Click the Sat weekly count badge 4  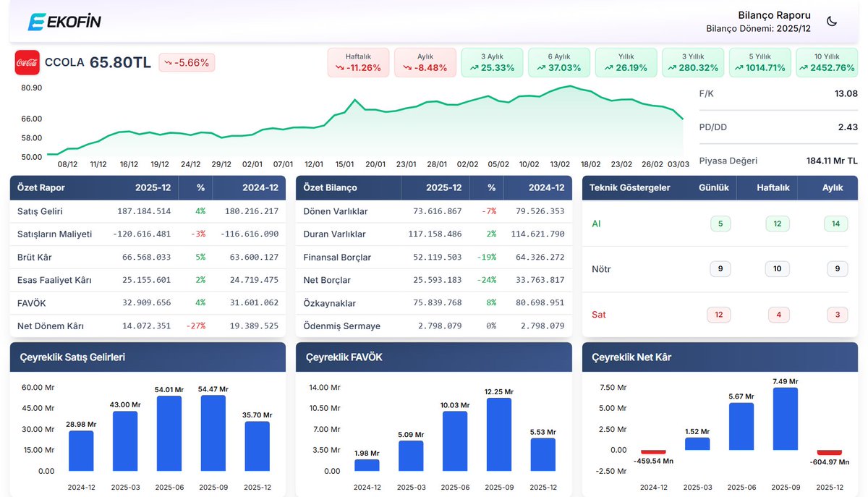[778, 315]
